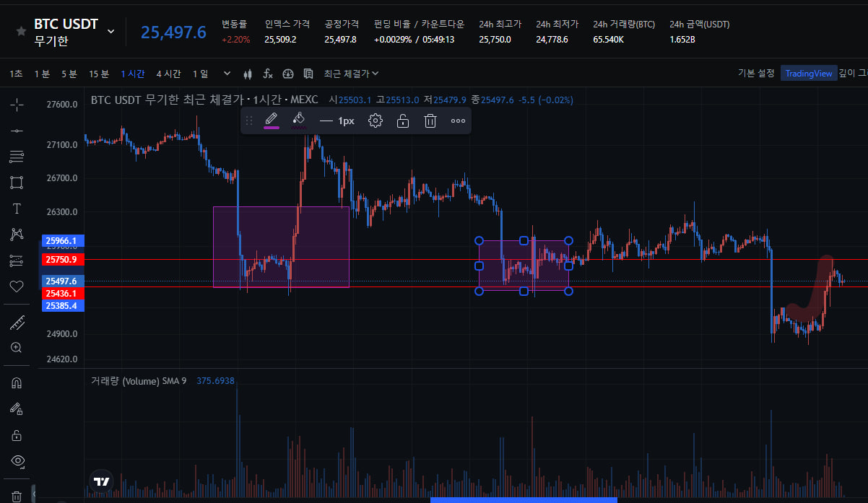The height and width of the screenshot is (503, 868).
Task: Select the 기본 설정 chart option
Action: pyautogui.click(x=756, y=74)
